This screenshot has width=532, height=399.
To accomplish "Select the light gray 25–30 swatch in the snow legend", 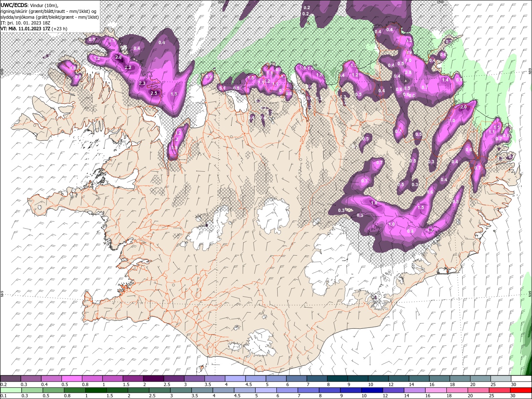I will point(500,379).
